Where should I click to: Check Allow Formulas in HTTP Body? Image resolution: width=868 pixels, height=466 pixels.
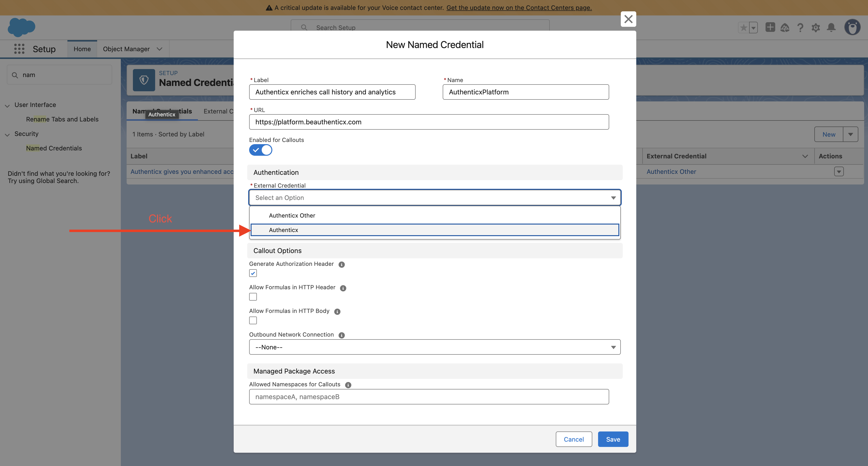coord(253,320)
